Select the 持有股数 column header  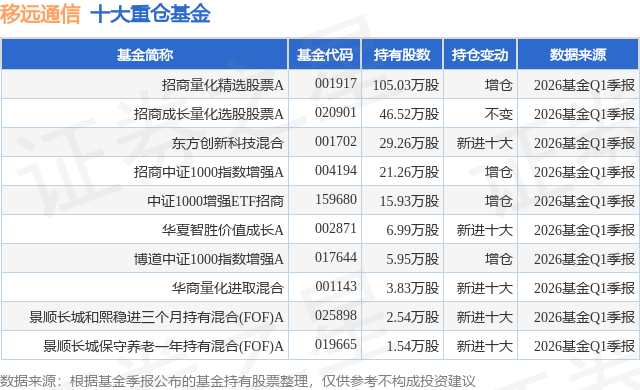tap(402, 55)
